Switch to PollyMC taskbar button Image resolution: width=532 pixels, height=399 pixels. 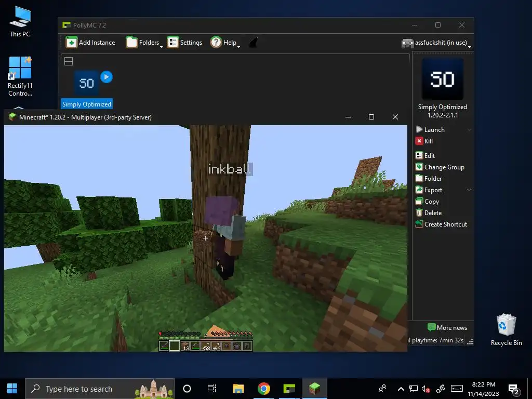(x=289, y=389)
